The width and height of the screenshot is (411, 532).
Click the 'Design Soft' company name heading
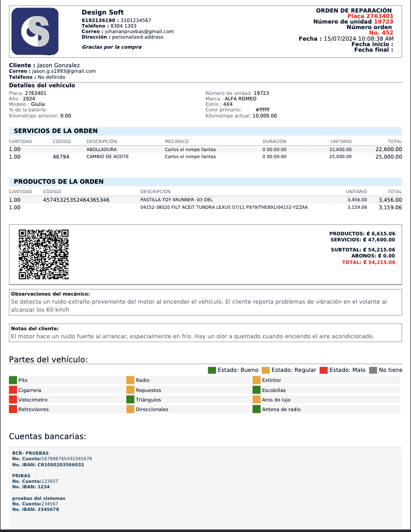coord(102,12)
